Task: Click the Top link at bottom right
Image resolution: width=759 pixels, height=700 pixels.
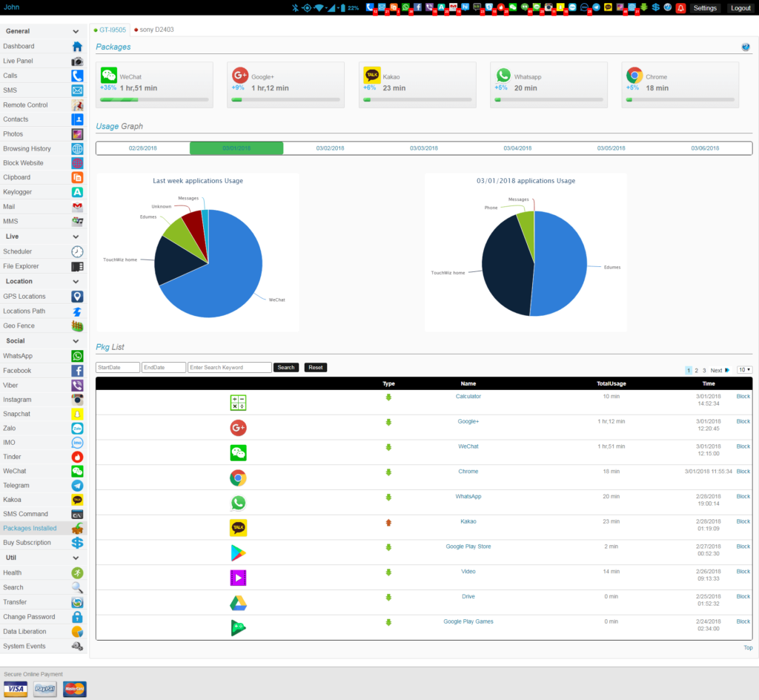Action: click(x=748, y=647)
